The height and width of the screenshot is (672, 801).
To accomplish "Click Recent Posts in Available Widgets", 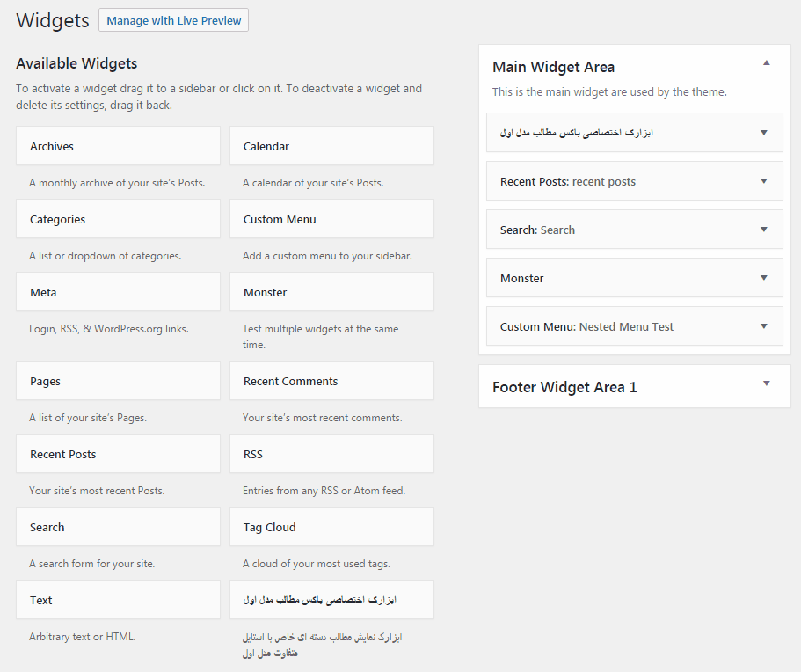I will (x=118, y=454).
